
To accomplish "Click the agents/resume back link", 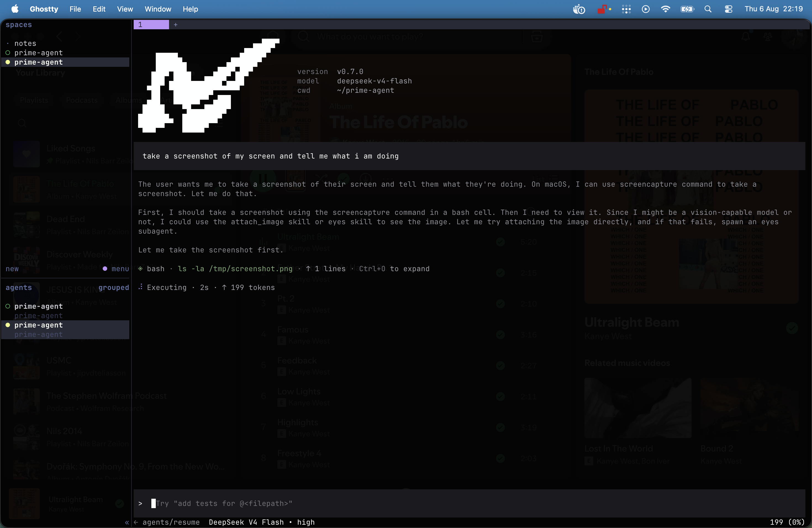I will click(167, 522).
